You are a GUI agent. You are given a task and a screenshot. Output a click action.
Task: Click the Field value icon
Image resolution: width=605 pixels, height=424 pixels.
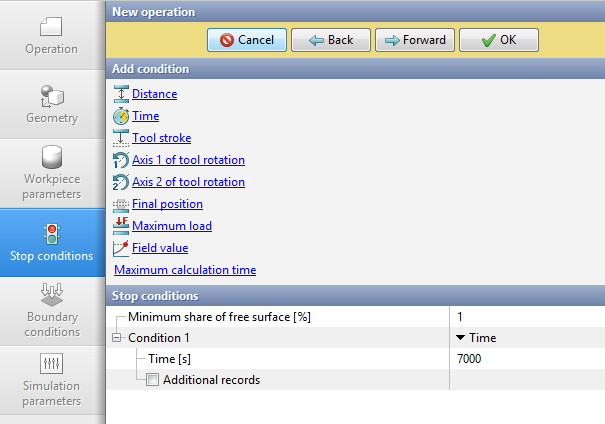point(121,248)
